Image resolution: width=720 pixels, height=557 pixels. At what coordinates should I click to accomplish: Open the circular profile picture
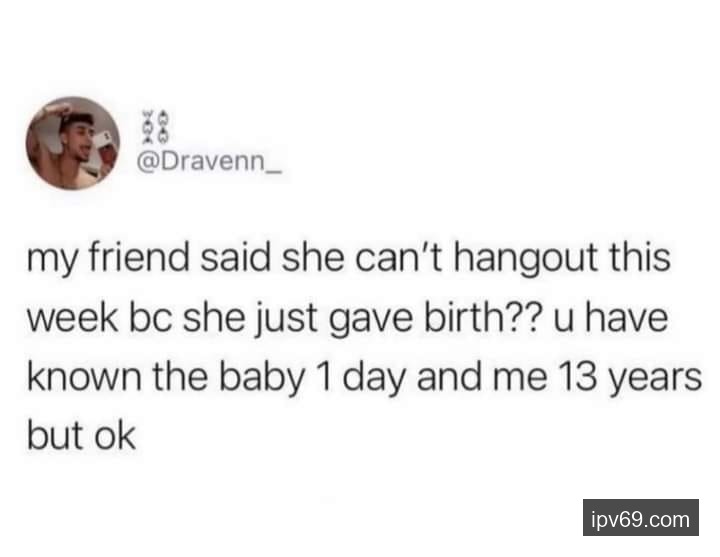pyautogui.click(x=73, y=143)
